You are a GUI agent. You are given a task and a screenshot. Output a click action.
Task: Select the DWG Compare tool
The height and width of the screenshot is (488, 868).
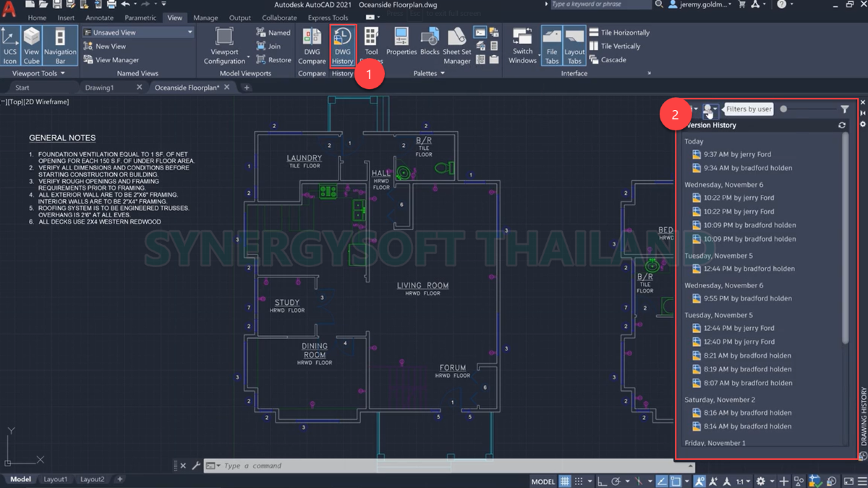coord(311,43)
